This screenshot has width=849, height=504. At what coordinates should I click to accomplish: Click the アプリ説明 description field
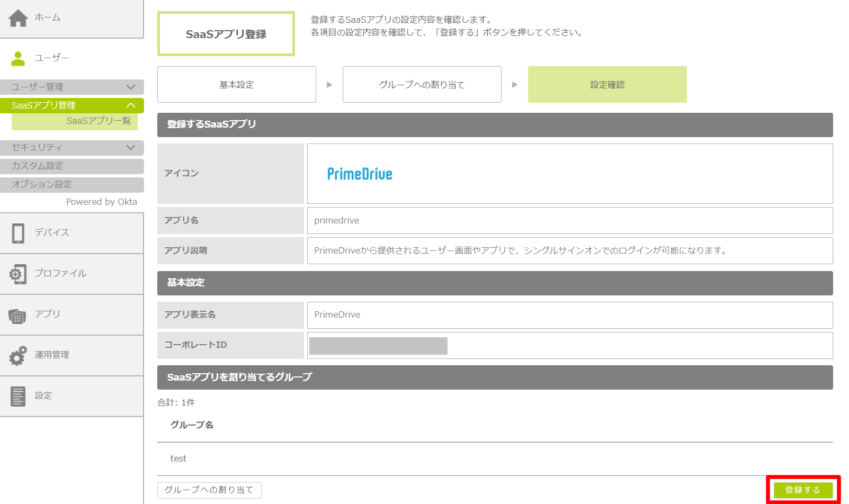570,250
